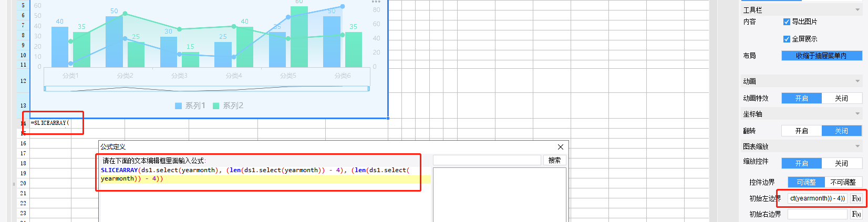This screenshot has height=222, width=868.
Task: Collapse the 坐标轴 section
Action: click(857, 114)
